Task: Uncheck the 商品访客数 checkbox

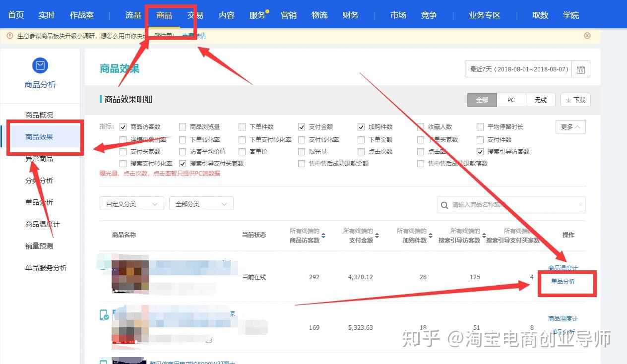Action: (123, 127)
